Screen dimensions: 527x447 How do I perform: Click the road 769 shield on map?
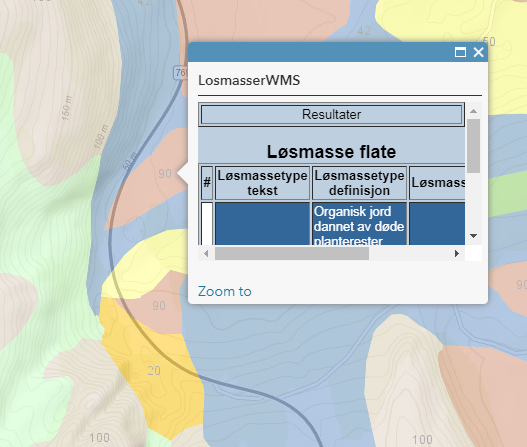[181, 72]
